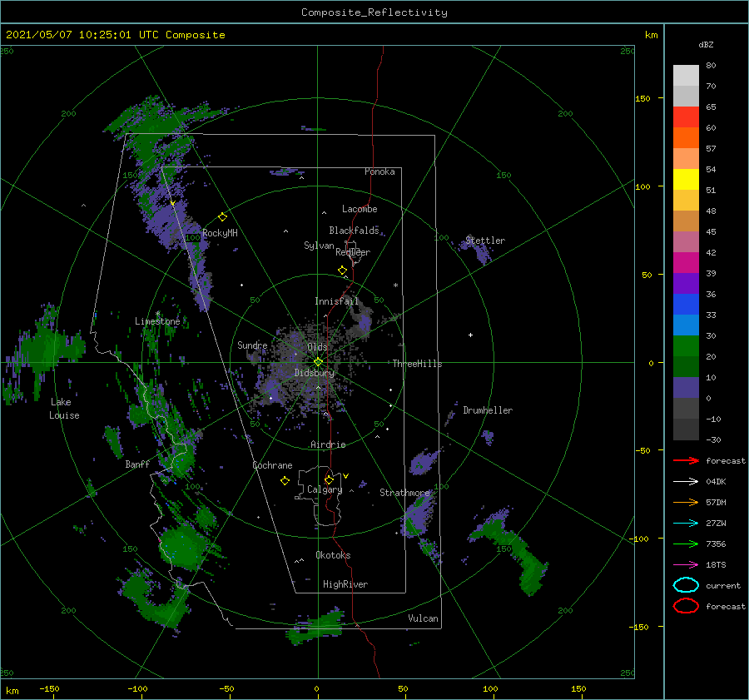
Task: Click the cyan 27ZW arrow in legend
Action: [x=686, y=524]
